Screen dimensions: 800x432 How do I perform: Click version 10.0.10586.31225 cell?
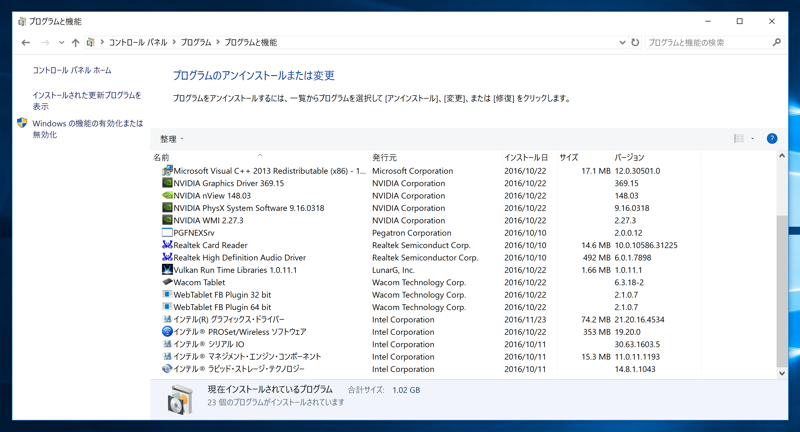(646, 245)
